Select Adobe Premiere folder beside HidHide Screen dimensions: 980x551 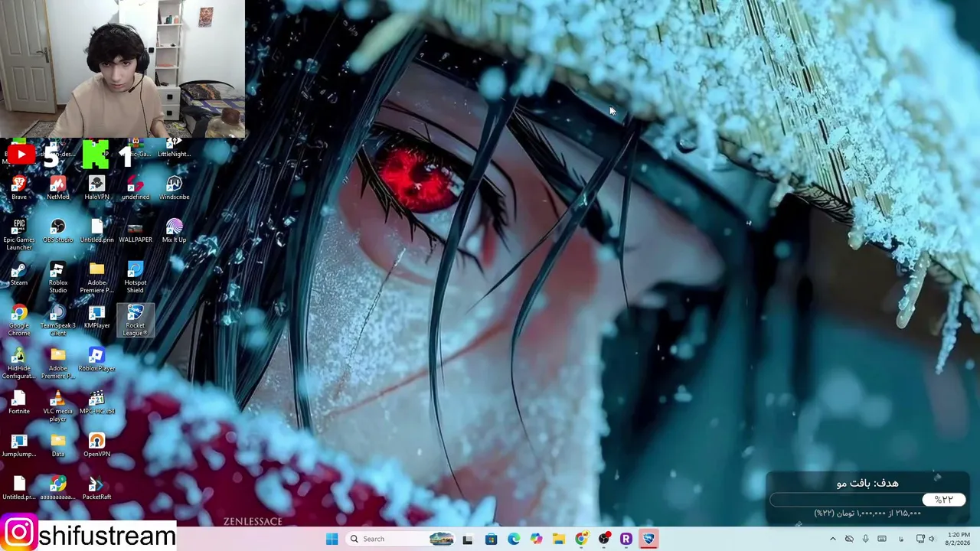pyautogui.click(x=57, y=364)
